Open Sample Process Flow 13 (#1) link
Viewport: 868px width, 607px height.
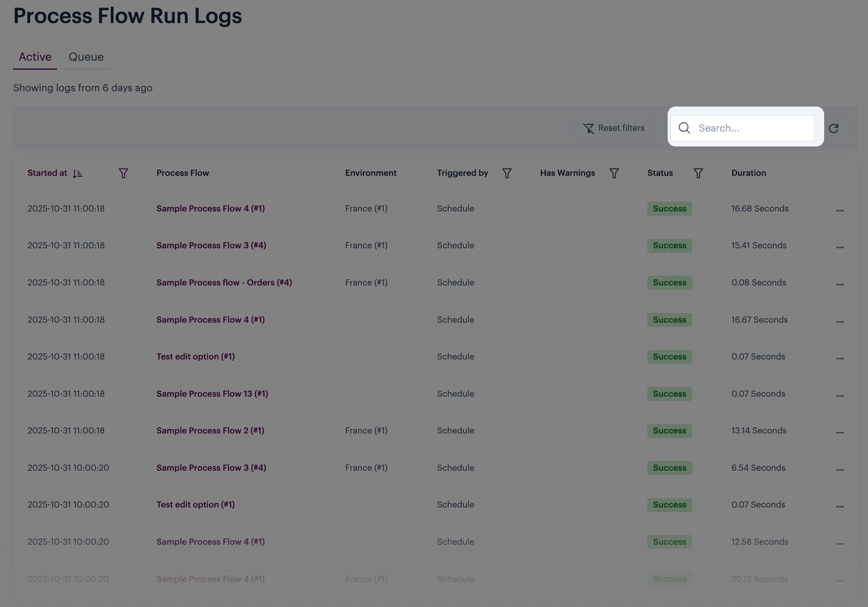[212, 394]
